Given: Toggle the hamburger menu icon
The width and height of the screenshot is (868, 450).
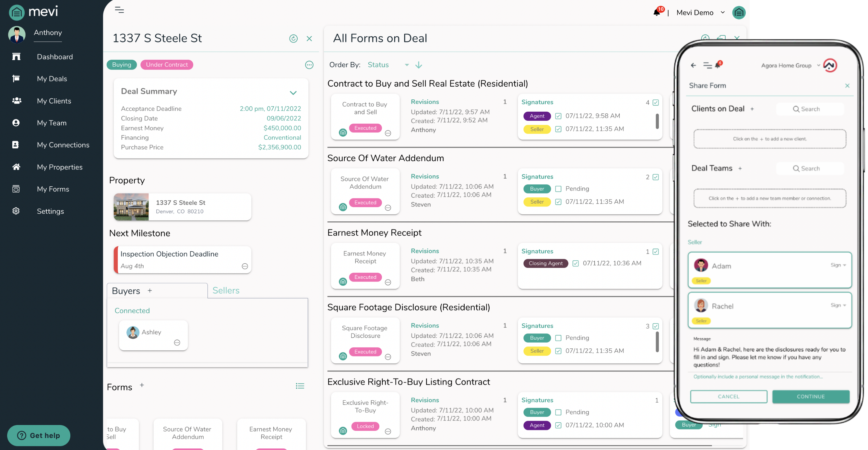Looking at the screenshot, I should tap(119, 10).
